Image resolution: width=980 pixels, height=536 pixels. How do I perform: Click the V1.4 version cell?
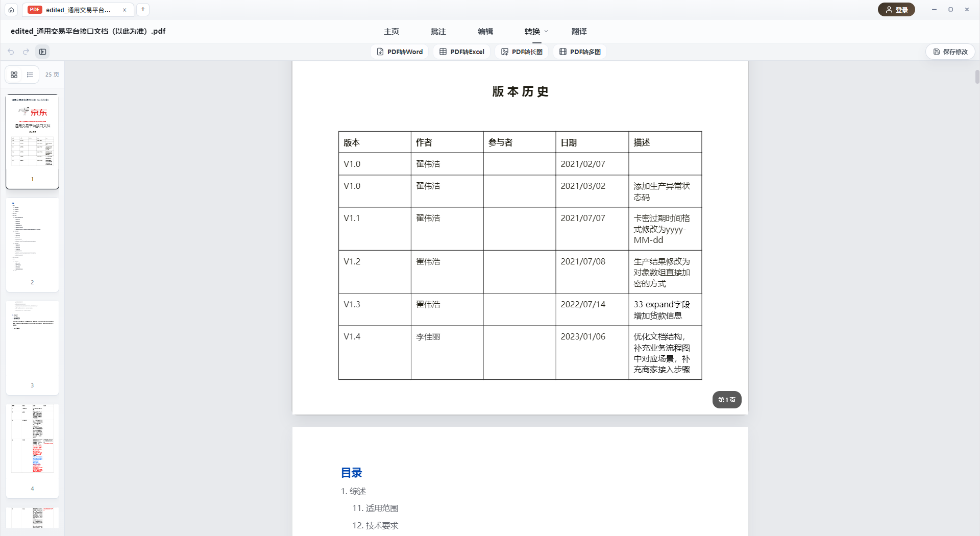[x=375, y=352]
